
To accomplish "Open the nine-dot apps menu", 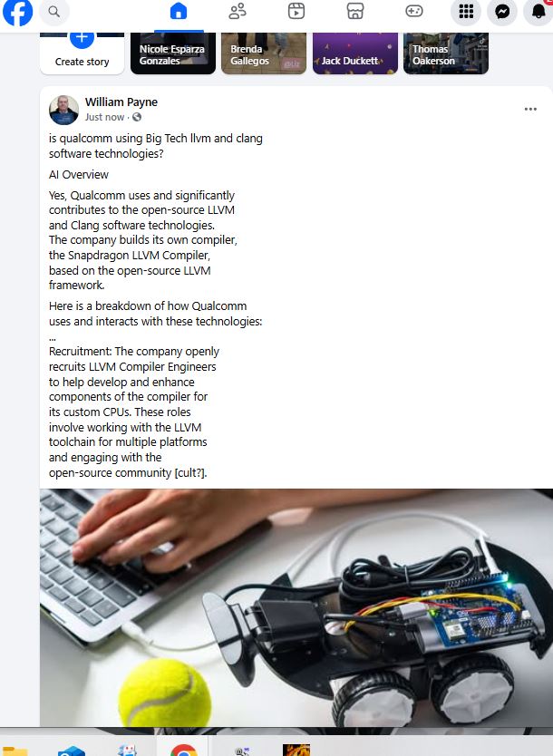I will [x=466, y=12].
